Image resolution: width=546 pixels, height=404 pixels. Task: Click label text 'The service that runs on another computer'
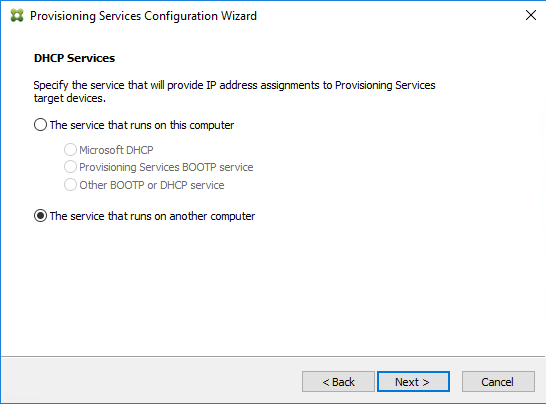(x=152, y=216)
